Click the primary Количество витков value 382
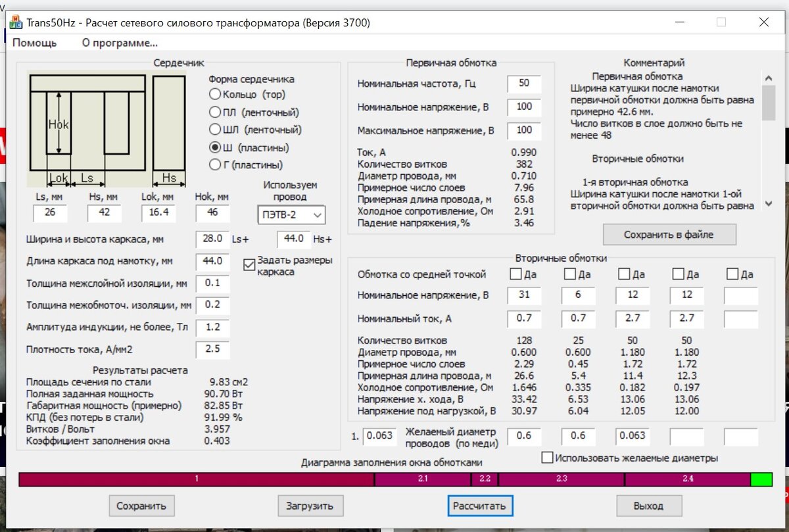The image size is (789, 532). (524, 164)
